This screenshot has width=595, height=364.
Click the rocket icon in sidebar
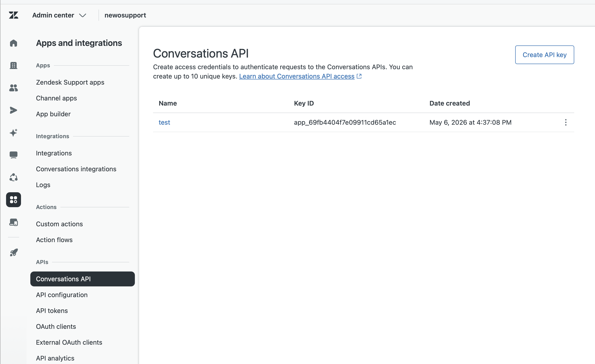tap(14, 253)
